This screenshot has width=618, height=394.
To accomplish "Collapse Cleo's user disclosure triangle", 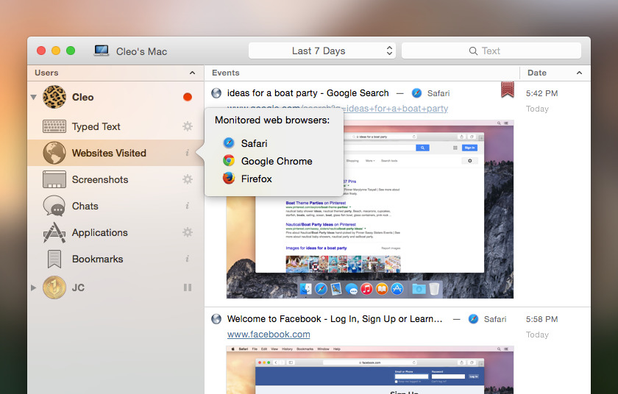I will [x=34, y=97].
